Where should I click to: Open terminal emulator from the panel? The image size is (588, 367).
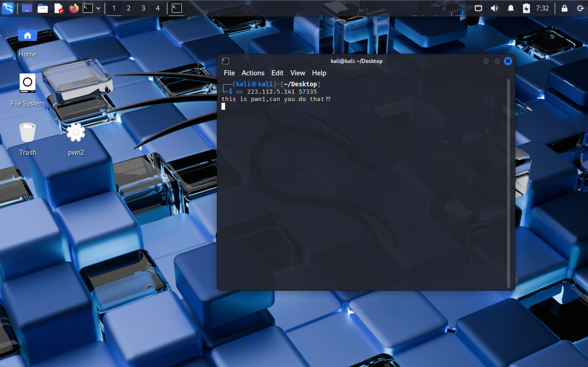pos(88,8)
